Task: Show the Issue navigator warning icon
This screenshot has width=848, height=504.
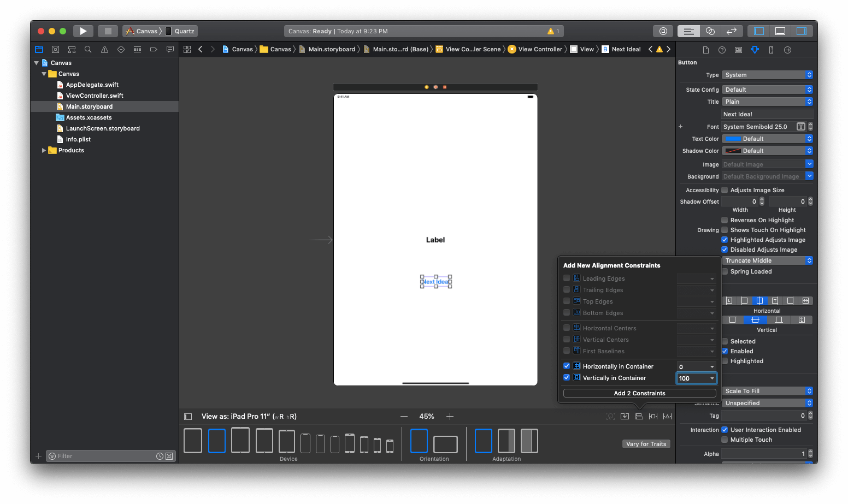Action: 104,50
